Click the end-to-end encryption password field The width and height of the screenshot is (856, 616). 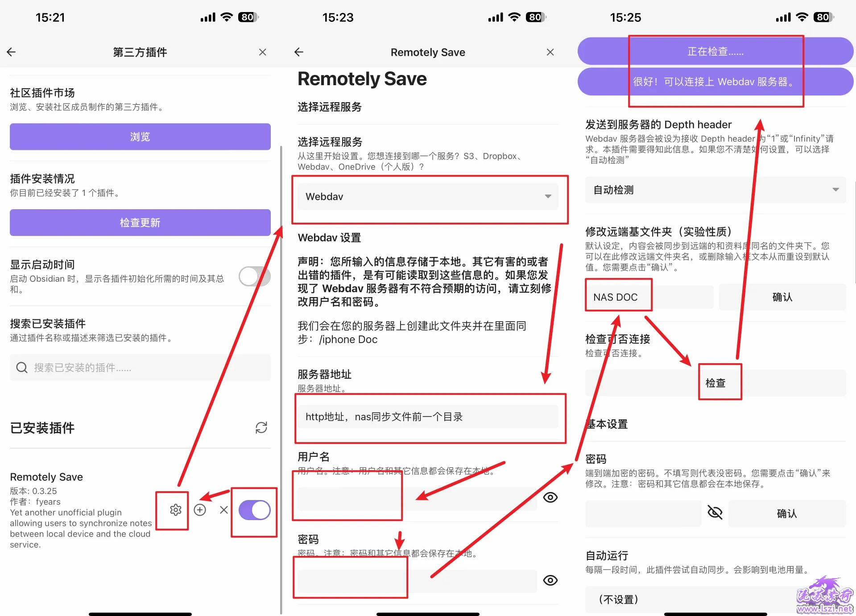click(x=643, y=514)
